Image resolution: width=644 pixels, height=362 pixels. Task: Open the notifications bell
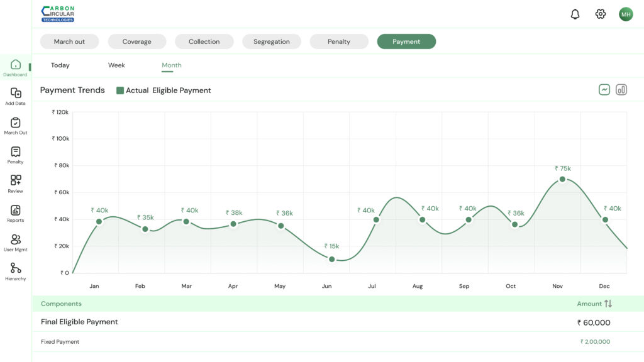[575, 13]
